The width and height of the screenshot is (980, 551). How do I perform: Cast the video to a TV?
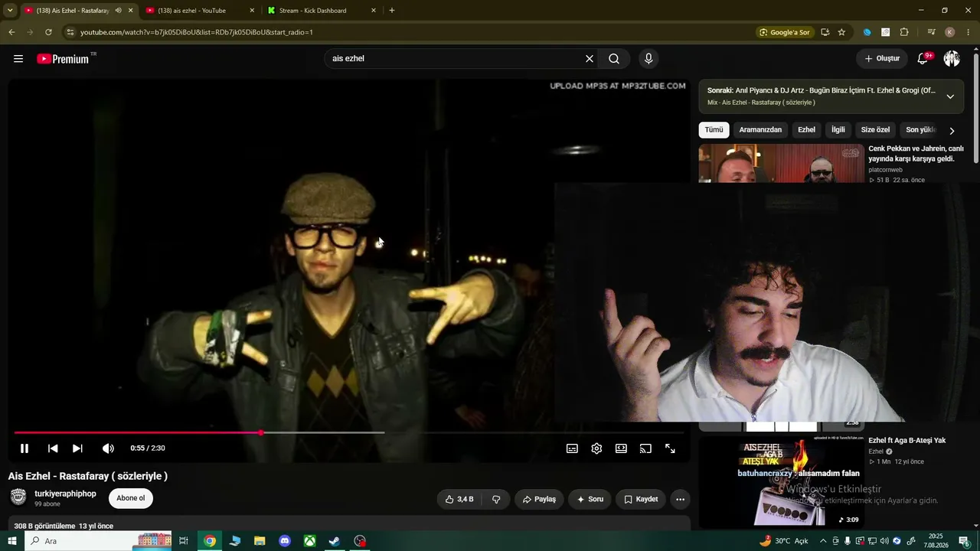tap(645, 448)
